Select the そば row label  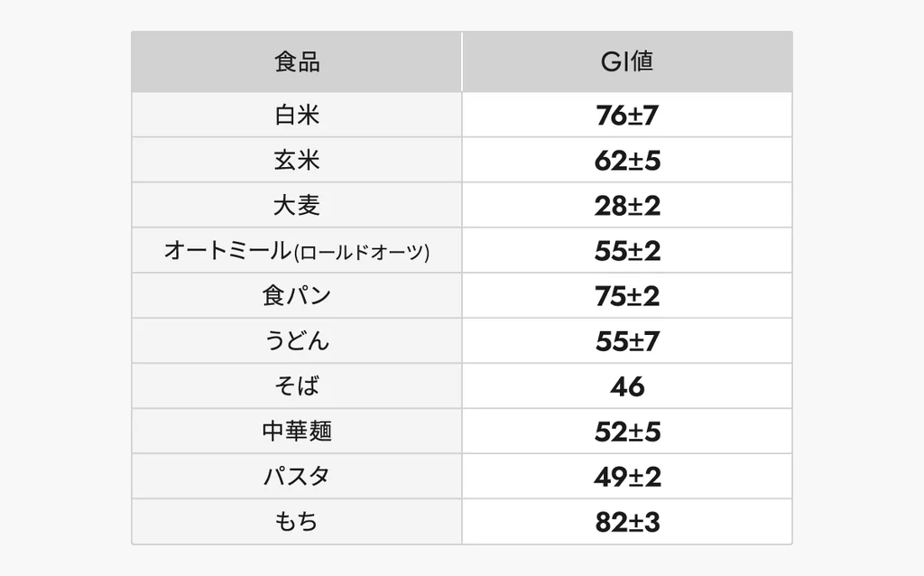297,386
